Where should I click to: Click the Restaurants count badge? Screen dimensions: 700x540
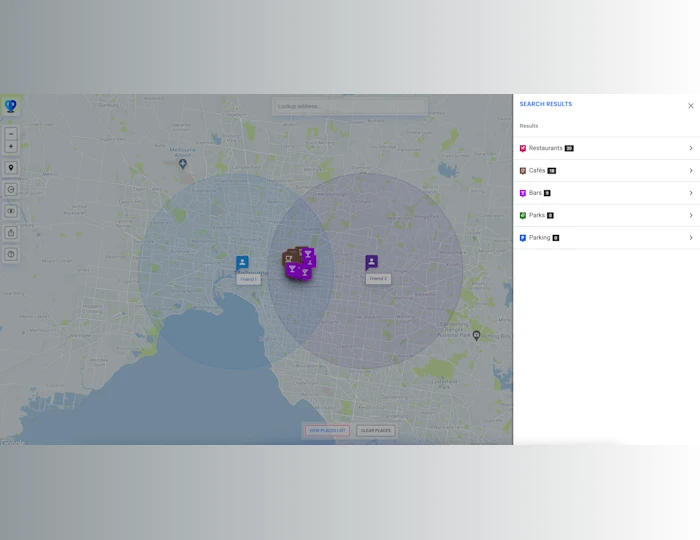coord(569,149)
